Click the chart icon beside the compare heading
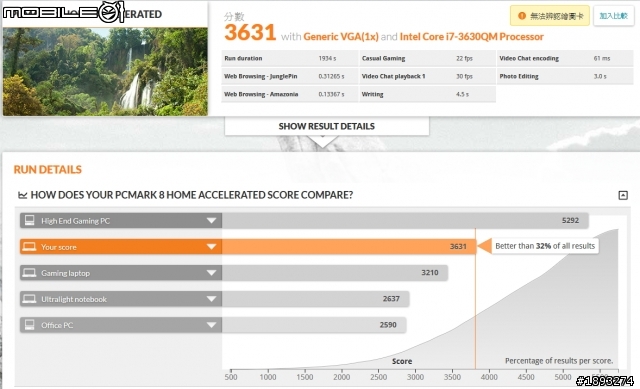Image resolution: width=640 pixels, height=389 pixels. coord(22,196)
